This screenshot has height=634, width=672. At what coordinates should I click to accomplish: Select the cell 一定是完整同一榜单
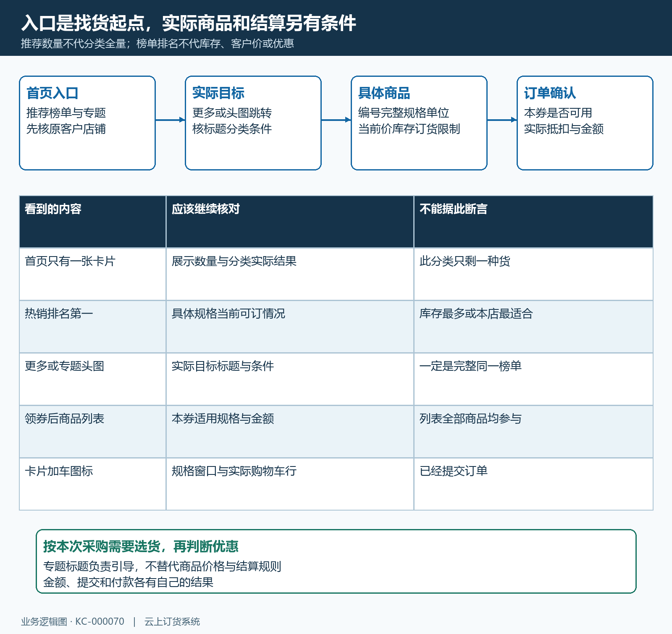coord(533,379)
